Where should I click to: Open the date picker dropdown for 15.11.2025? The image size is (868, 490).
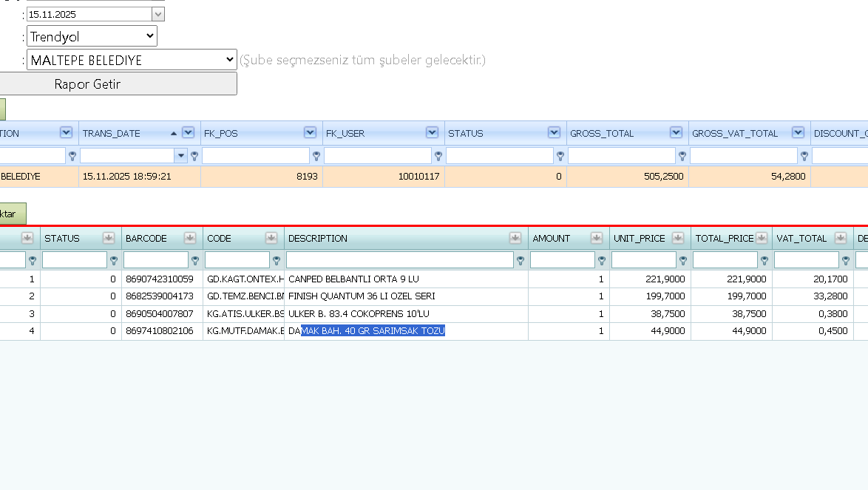(157, 14)
